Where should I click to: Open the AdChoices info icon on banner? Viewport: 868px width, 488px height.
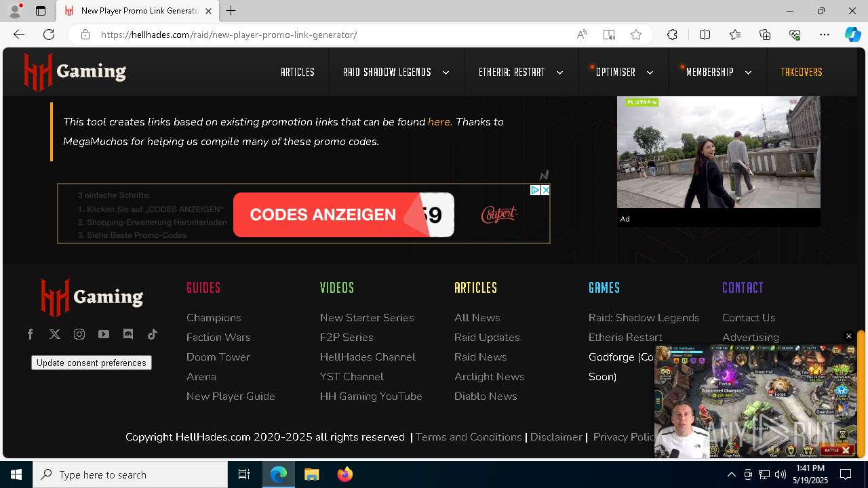coord(535,190)
